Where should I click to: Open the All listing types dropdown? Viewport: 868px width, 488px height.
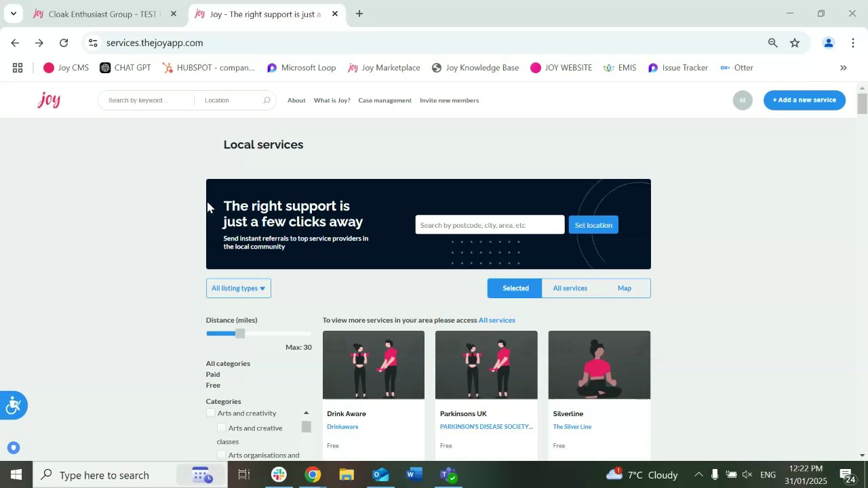point(239,288)
